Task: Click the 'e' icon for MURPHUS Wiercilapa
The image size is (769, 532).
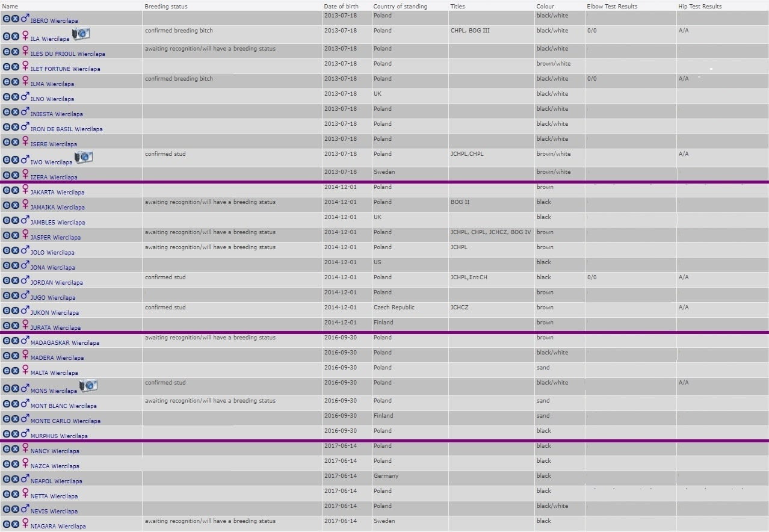Action: point(7,433)
